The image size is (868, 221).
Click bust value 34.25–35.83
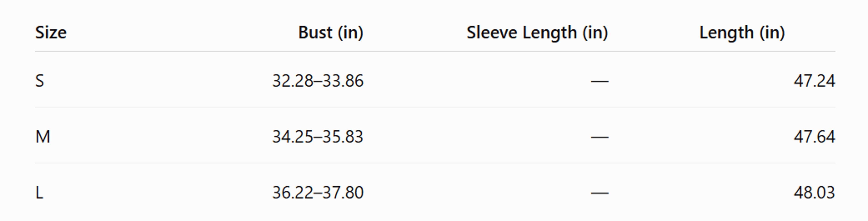click(318, 137)
